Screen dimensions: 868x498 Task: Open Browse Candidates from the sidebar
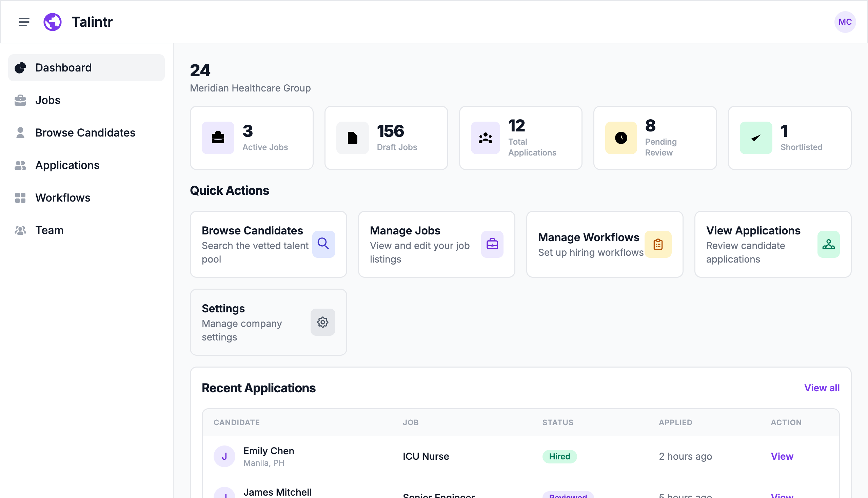pos(85,133)
